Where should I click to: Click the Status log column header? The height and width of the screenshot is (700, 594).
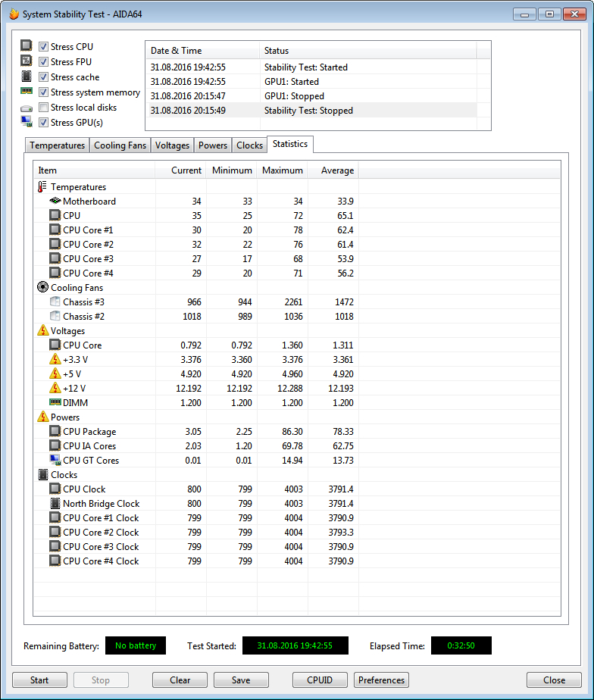tap(368, 51)
